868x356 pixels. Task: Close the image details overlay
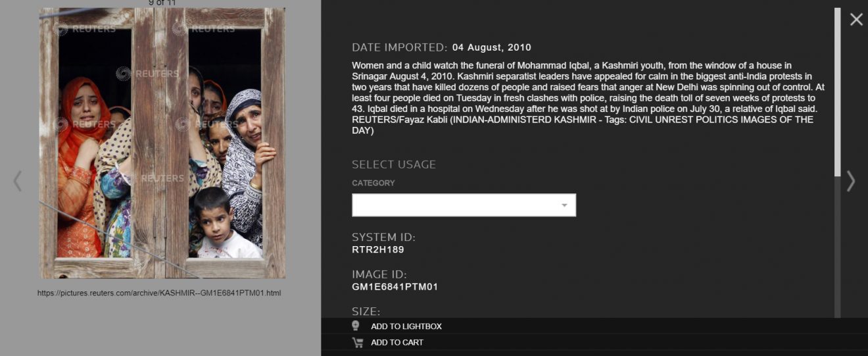pyautogui.click(x=856, y=20)
